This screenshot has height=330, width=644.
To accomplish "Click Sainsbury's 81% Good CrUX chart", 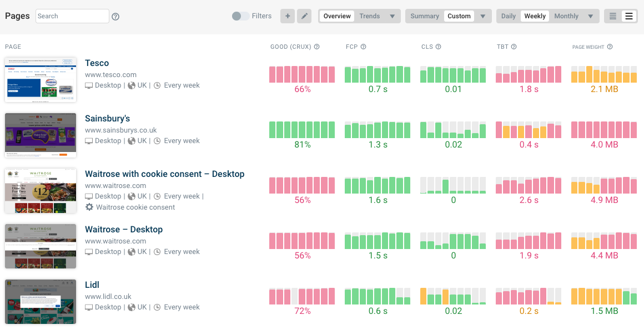I will [302, 130].
